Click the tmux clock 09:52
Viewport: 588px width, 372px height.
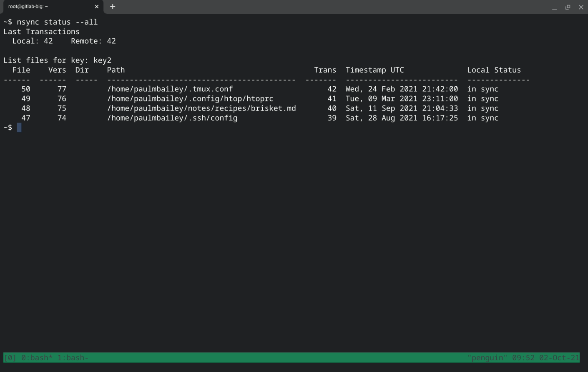click(x=523, y=358)
